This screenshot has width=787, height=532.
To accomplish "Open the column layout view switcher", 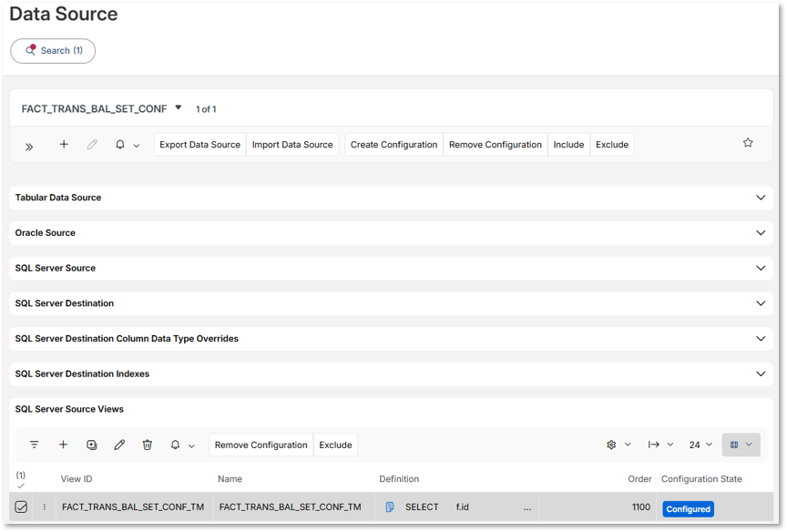I will 741,445.
